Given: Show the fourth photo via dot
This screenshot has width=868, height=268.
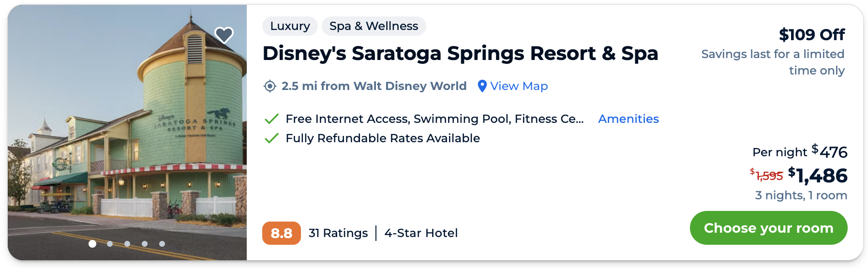Looking at the screenshot, I should pos(145,244).
